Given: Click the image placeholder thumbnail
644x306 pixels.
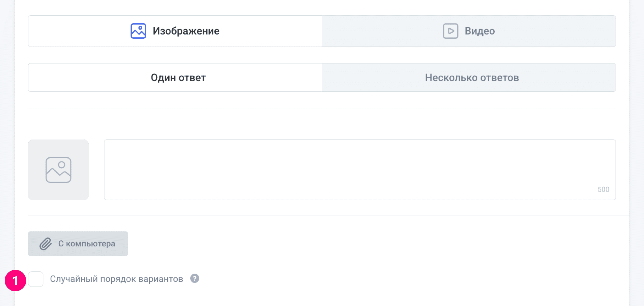Looking at the screenshot, I should tap(58, 170).
